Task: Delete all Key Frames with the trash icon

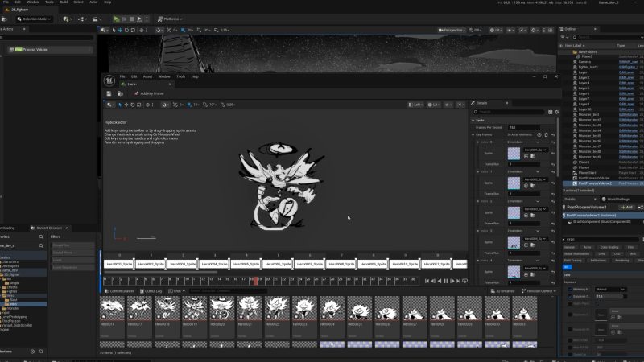Action: pos(546,134)
